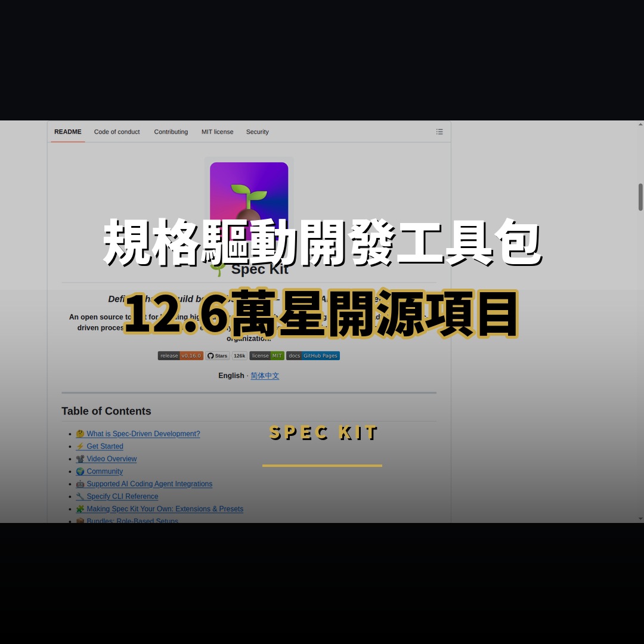Click the English language label
Screen dimensions: 644x644
point(231,376)
